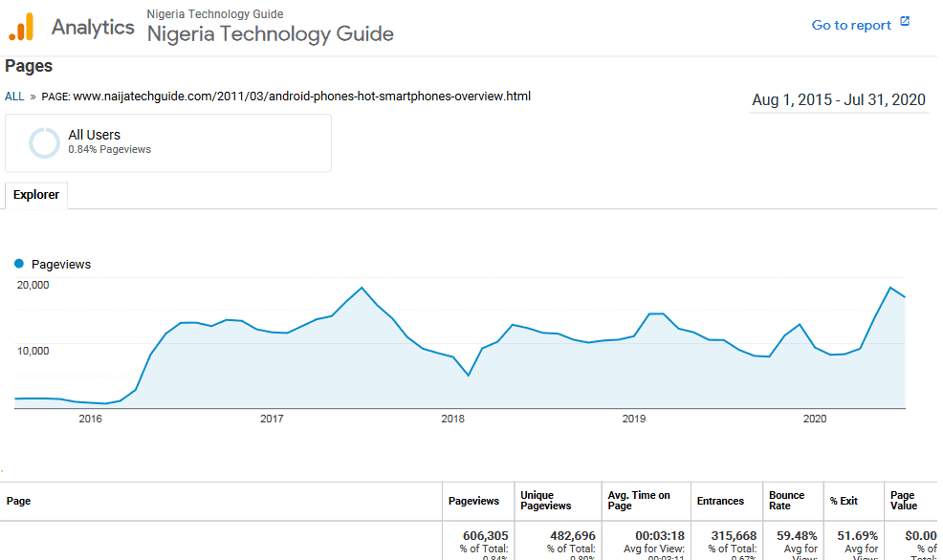Click the Page column header
Screen dimensions: 943x560
click(x=18, y=501)
